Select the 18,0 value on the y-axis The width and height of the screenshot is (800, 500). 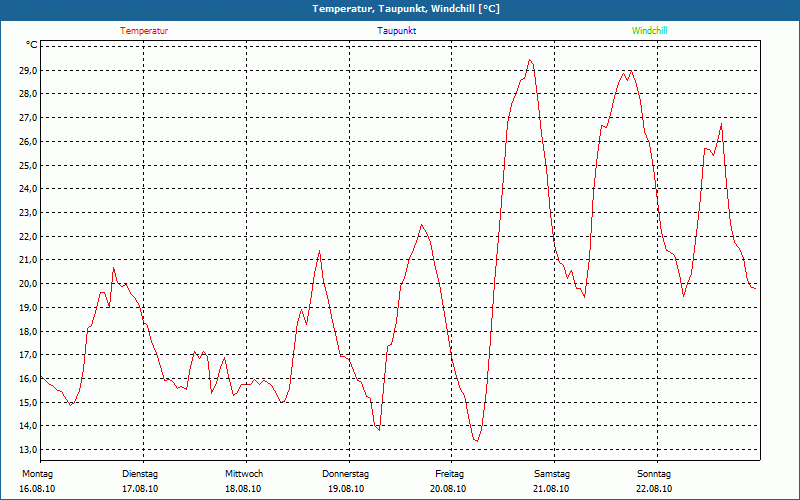point(29,331)
